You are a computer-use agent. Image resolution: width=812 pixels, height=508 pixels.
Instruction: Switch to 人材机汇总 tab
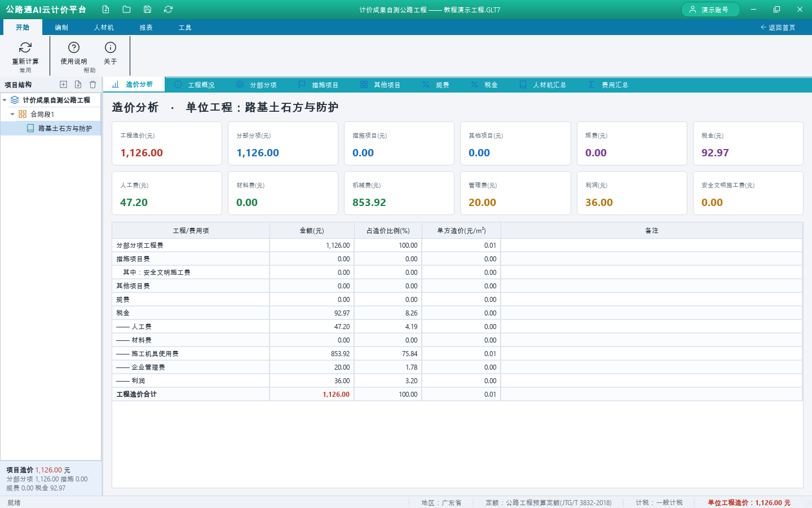coord(543,85)
